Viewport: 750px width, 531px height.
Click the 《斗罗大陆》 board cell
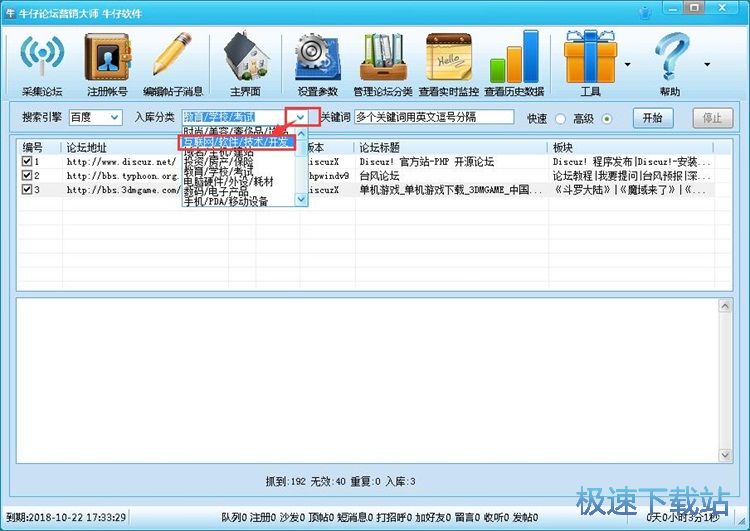[x=630, y=190]
